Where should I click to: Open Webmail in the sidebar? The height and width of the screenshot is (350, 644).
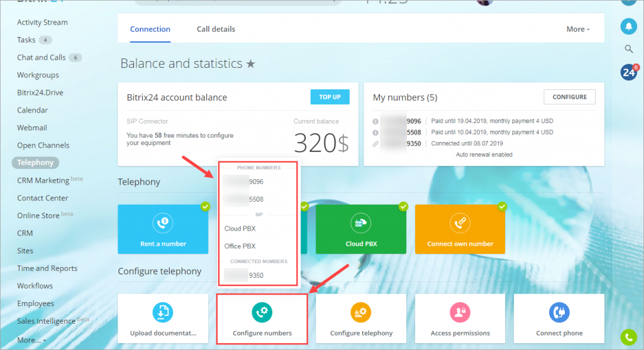[31, 128]
